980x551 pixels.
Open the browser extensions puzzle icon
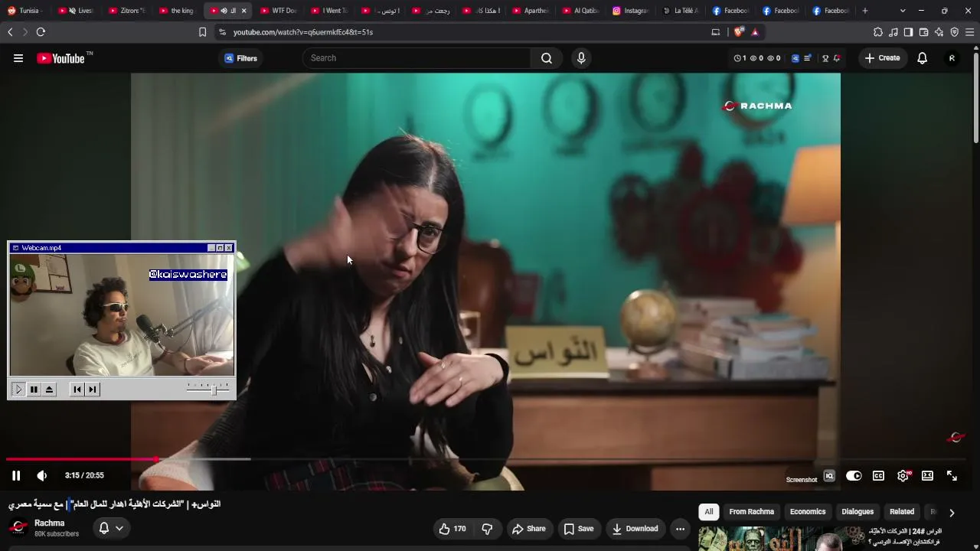click(878, 32)
